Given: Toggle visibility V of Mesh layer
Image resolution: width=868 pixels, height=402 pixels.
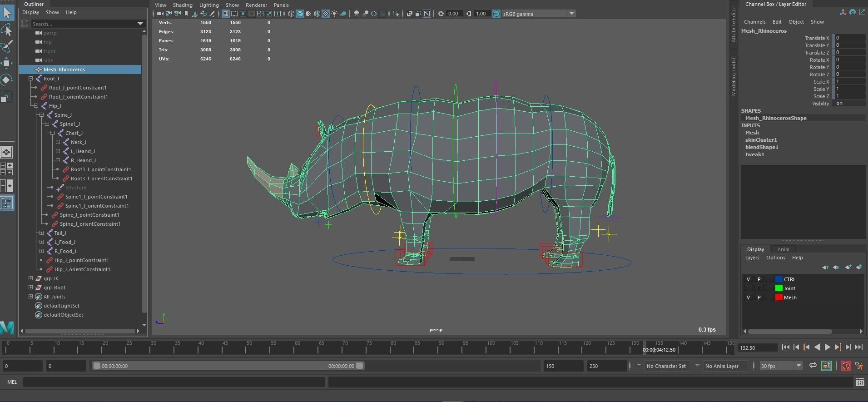Looking at the screenshot, I should click(748, 298).
